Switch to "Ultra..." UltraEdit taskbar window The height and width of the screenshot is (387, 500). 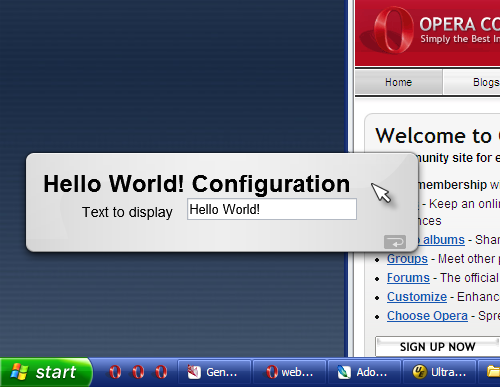[x=439, y=372]
